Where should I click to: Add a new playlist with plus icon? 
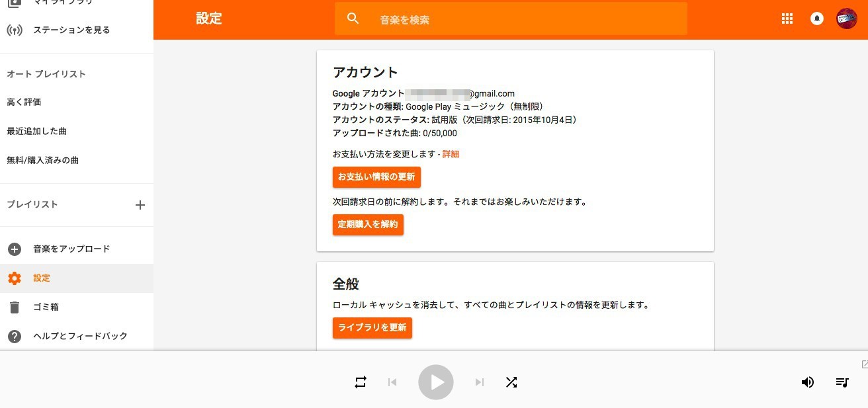(140, 205)
